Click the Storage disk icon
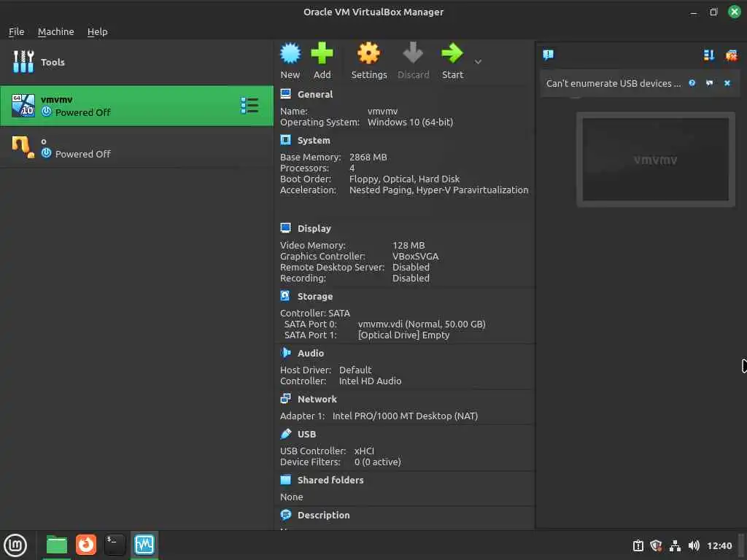The width and height of the screenshot is (747, 560). click(x=285, y=296)
